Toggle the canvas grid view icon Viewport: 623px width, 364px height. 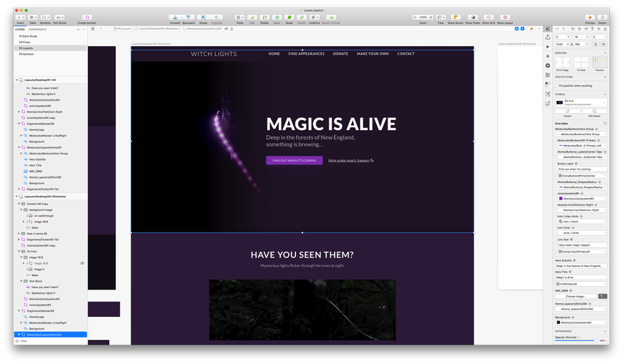93,29
